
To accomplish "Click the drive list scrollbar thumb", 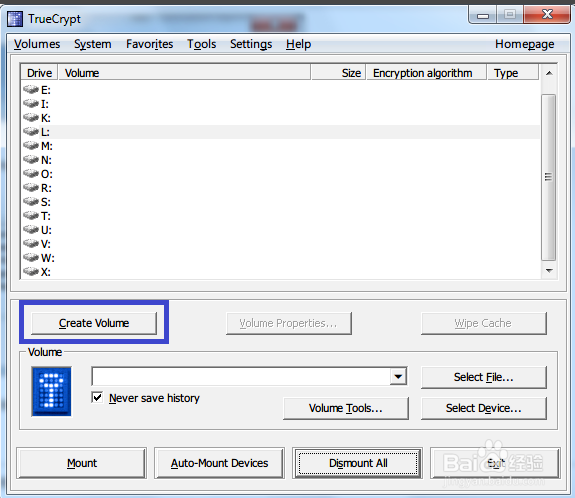I will coord(549,177).
